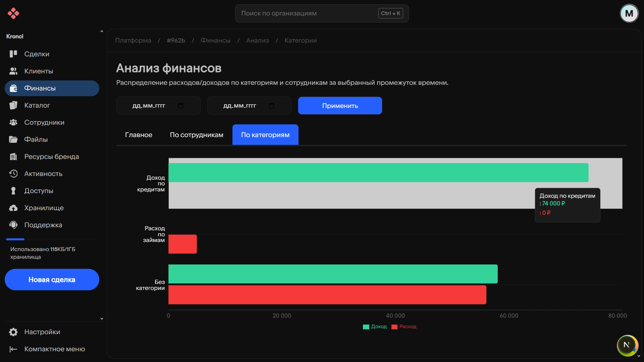Open Файлы folder icon in sidebar
Viewport: 644px width, 362px height.
pyautogui.click(x=13, y=139)
